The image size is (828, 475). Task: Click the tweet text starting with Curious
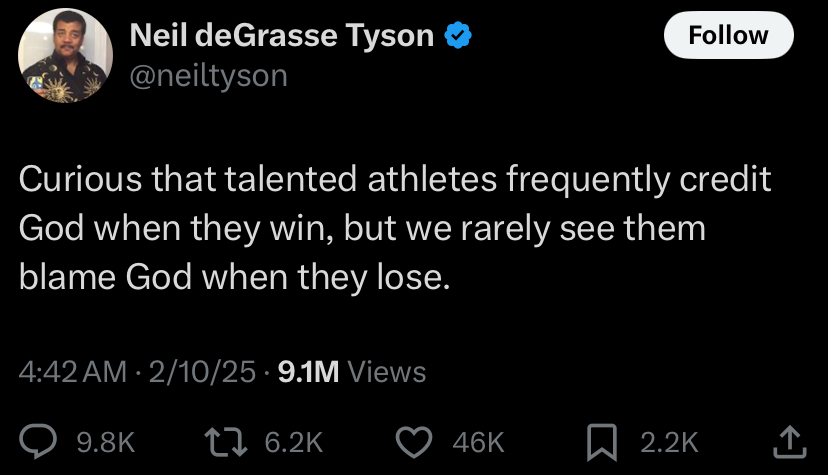pyautogui.click(x=395, y=228)
